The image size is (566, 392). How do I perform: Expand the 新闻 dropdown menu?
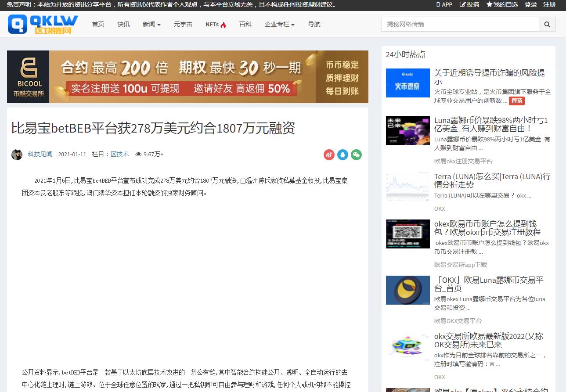[x=151, y=24]
